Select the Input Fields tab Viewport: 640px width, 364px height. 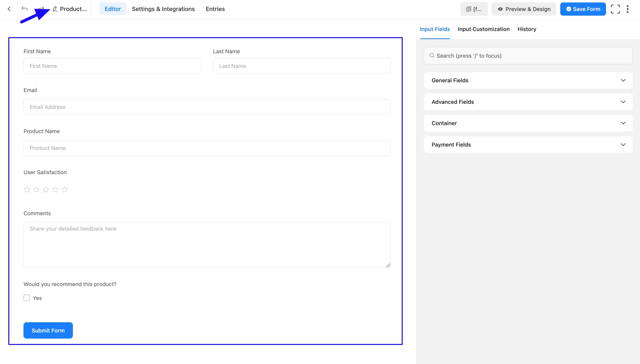click(x=435, y=29)
